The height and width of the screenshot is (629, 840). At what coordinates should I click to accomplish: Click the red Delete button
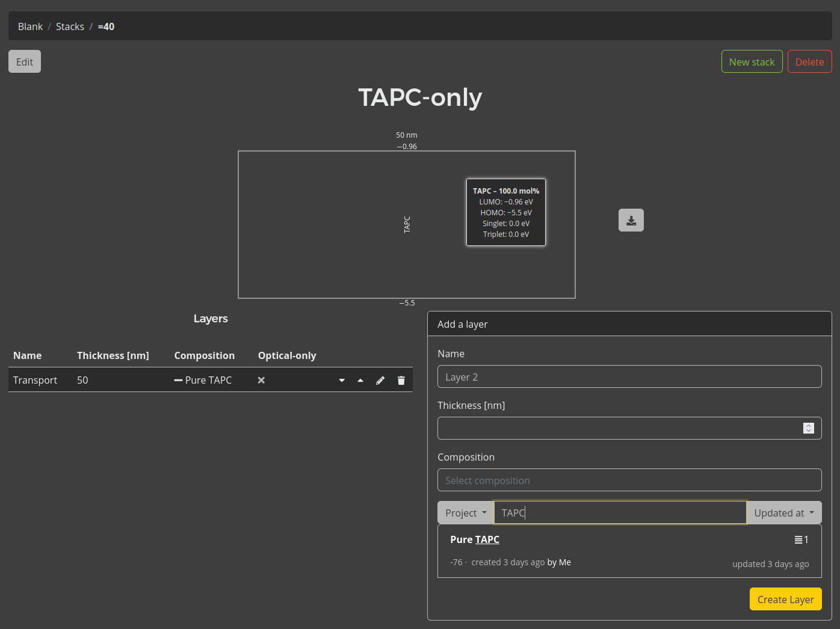click(809, 62)
